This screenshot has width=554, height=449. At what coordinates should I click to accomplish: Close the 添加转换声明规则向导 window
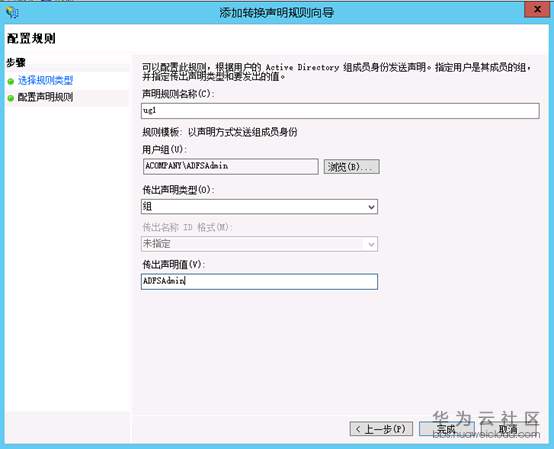[x=537, y=9]
